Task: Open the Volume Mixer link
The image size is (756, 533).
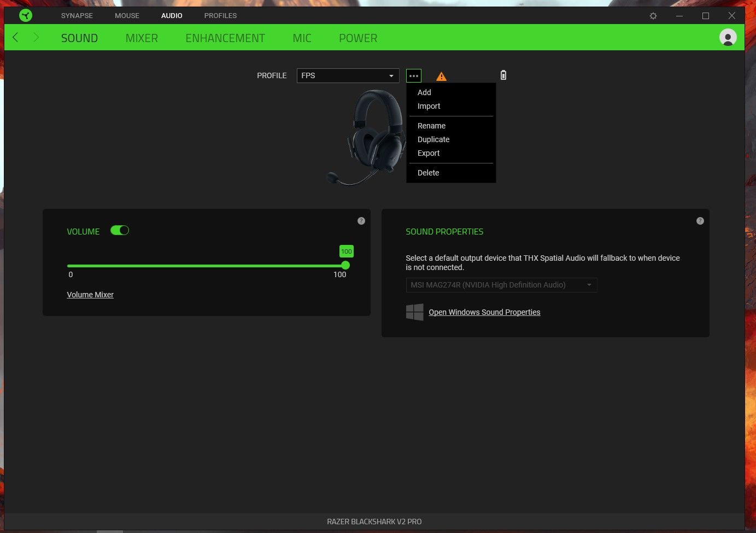Action: pyautogui.click(x=90, y=295)
